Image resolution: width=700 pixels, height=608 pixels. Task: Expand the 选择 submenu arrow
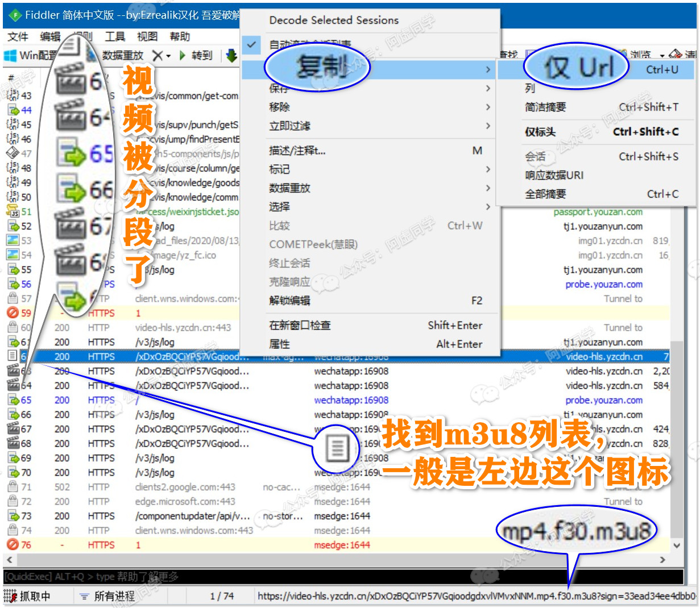[x=488, y=206]
